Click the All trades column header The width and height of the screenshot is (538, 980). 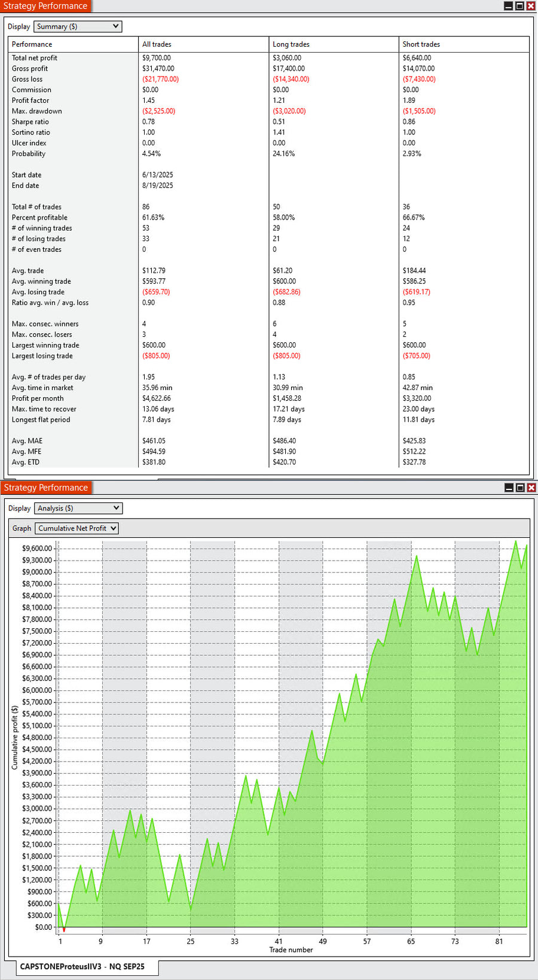click(157, 44)
